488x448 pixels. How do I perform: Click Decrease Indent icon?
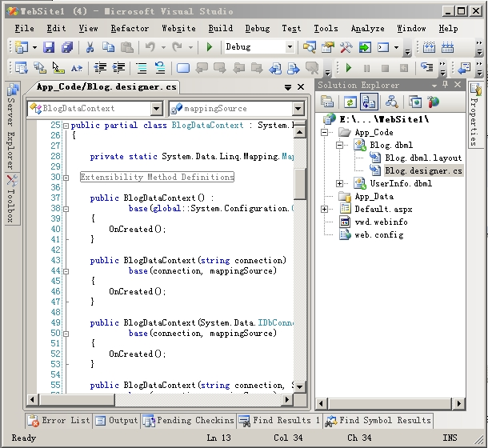[x=100, y=67]
